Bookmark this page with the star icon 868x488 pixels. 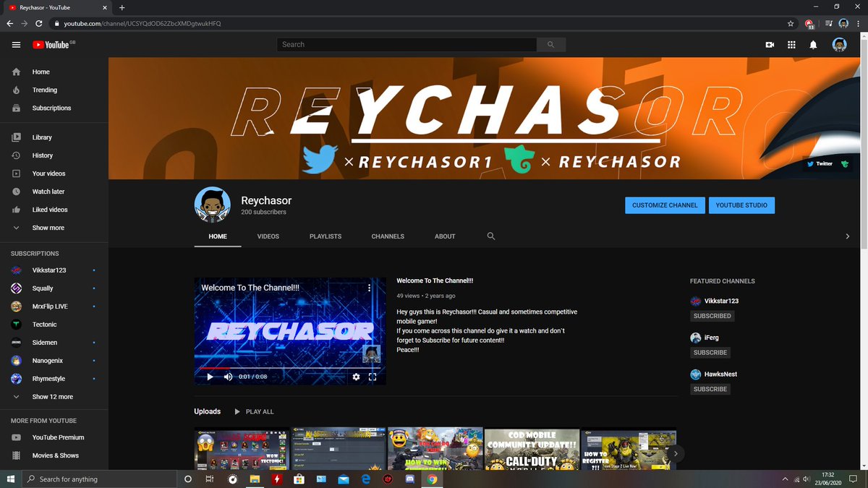point(791,23)
